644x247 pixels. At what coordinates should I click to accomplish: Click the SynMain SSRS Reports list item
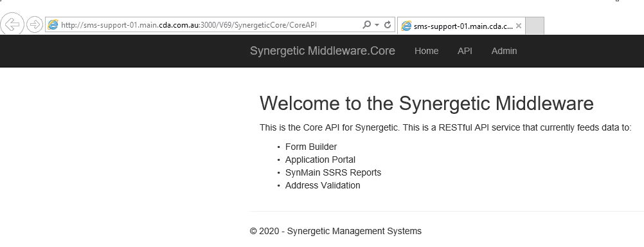pos(333,172)
